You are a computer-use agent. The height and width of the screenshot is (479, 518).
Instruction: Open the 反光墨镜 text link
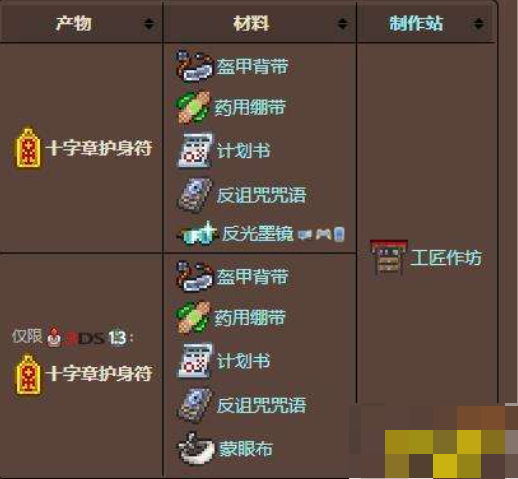258,234
